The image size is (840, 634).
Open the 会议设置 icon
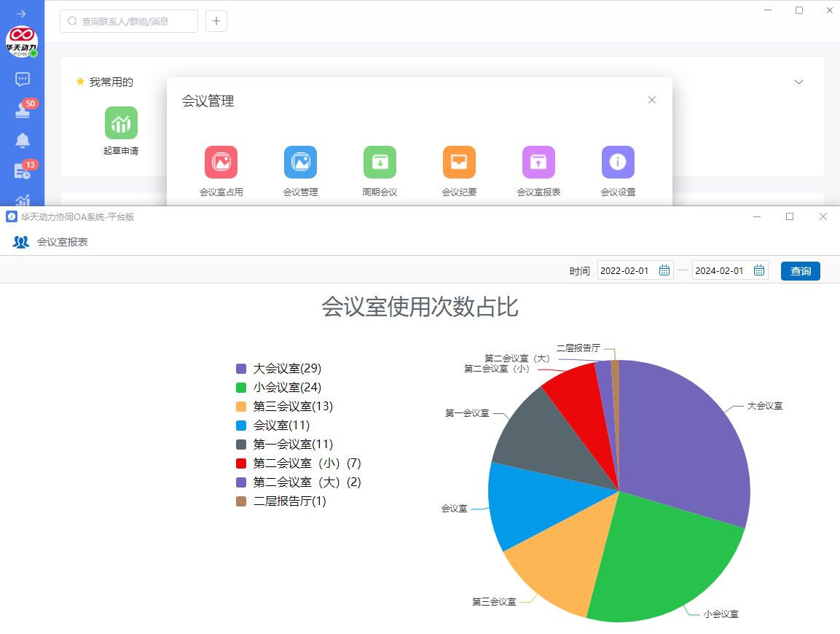click(618, 163)
